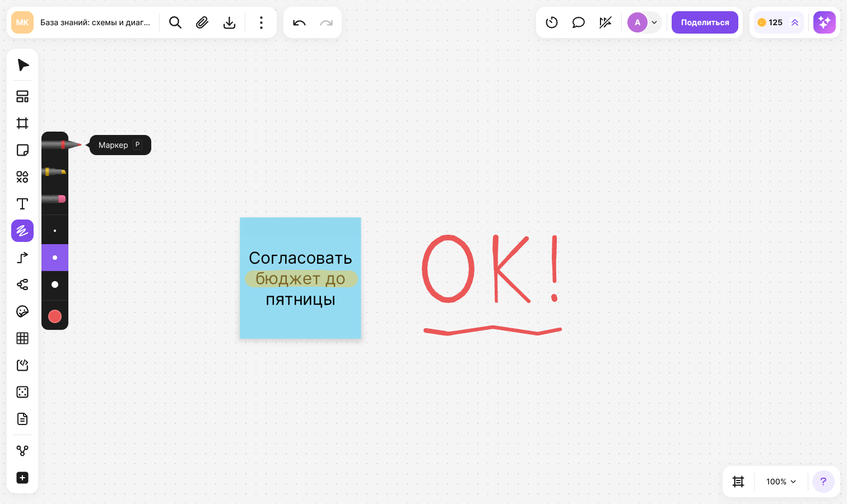
Task: Select the cursor pointer tool
Action: click(22, 65)
